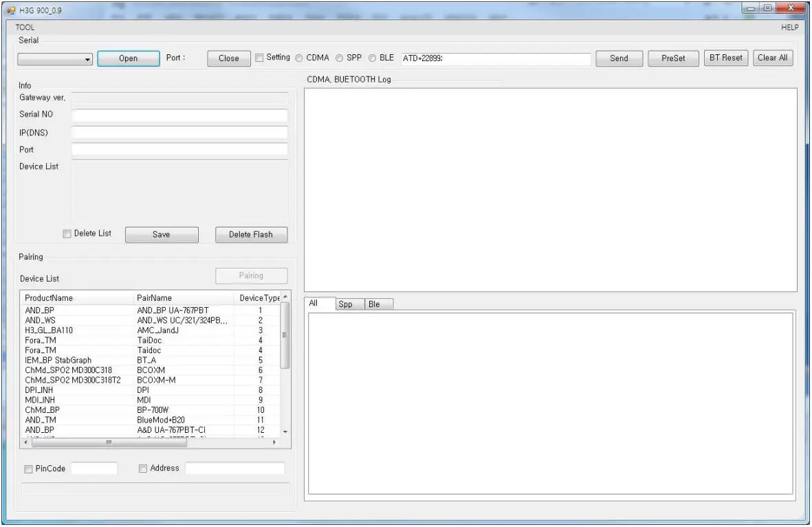Click the PreSet button

pyautogui.click(x=673, y=58)
